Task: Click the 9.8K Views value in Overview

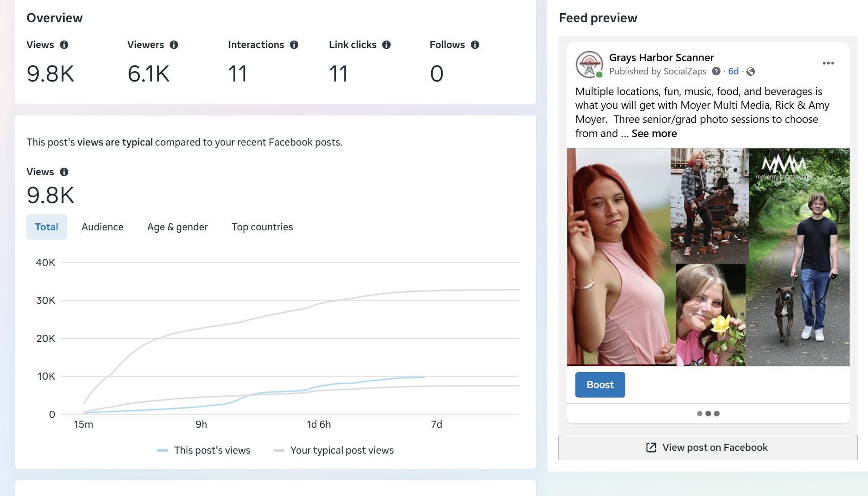Action: click(x=51, y=74)
